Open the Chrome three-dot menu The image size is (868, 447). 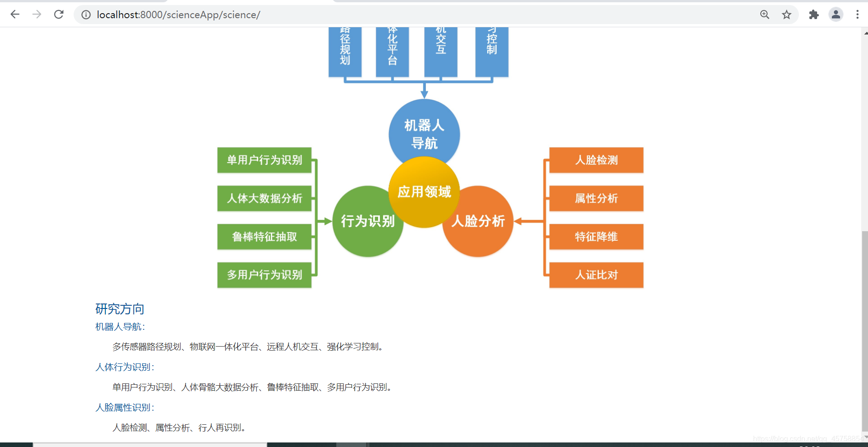[858, 15]
